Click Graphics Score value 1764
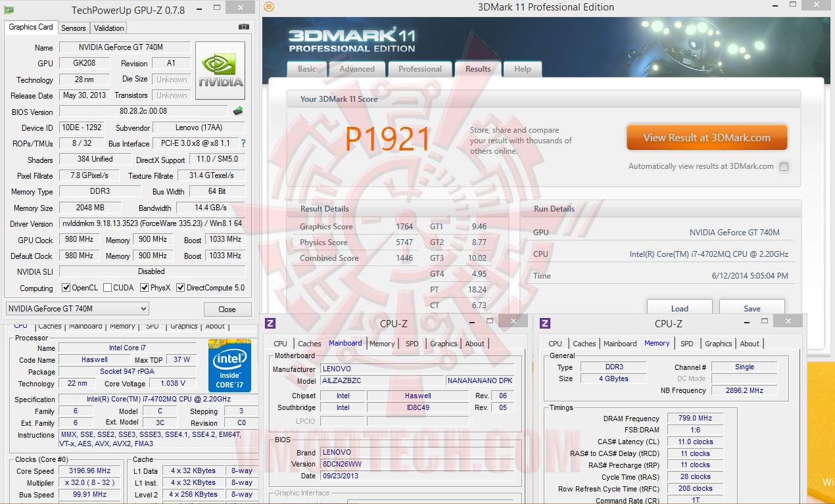The image size is (835, 504). click(404, 227)
